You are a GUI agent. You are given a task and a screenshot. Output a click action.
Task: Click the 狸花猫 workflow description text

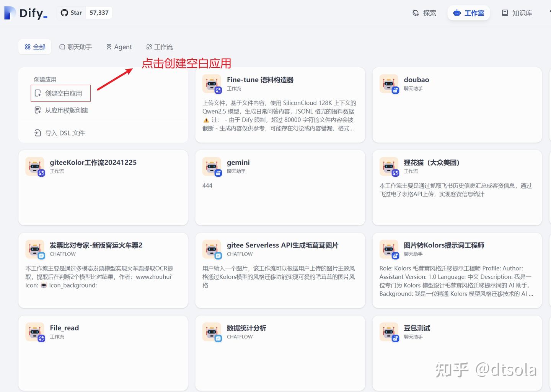pyautogui.click(x=455, y=190)
